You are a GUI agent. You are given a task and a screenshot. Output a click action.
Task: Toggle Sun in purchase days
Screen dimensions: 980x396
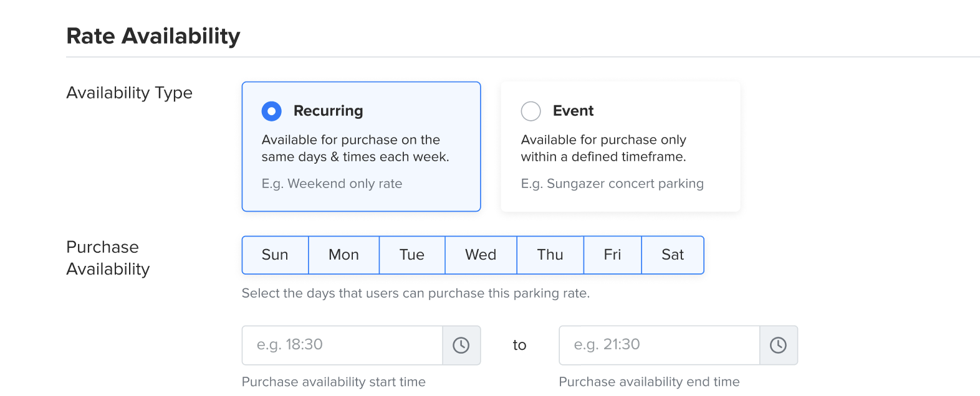click(275, 255)
